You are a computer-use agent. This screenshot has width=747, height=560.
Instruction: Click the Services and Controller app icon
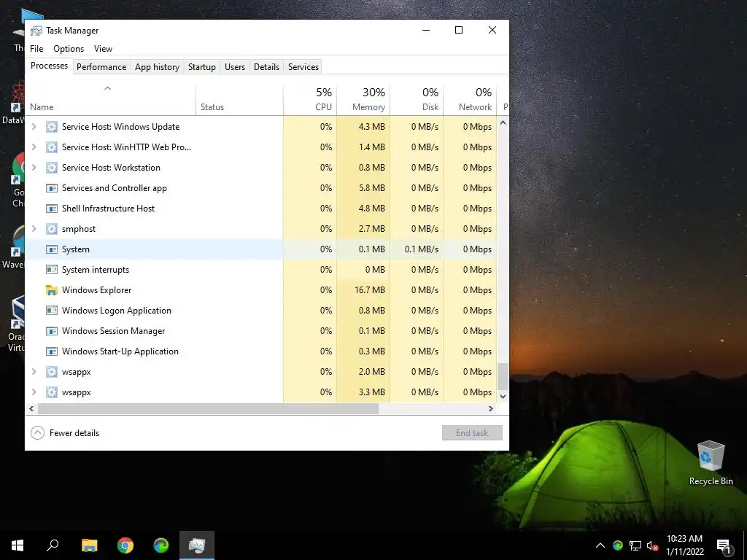pyautogui.click(x=52, y=188)
